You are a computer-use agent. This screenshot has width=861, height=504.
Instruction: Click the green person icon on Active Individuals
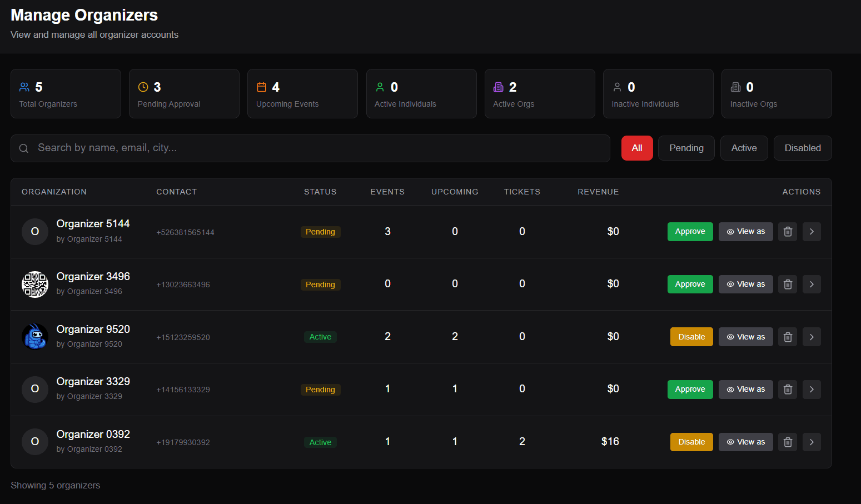coord(380,87)
